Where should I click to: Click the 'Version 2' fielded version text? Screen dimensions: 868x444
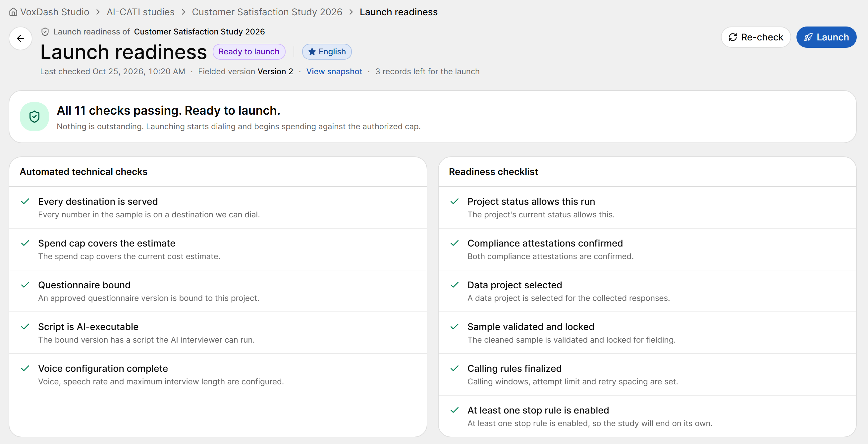275,72
